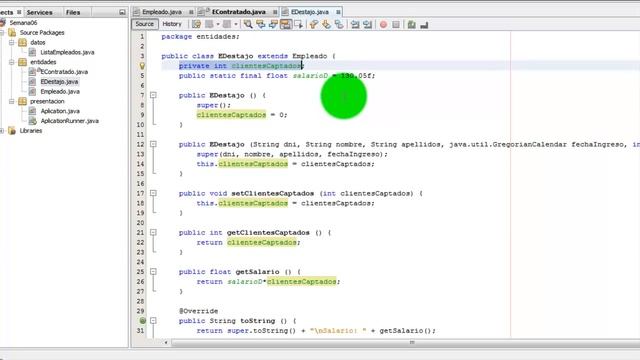Viewport: 640px width, 360px height.
Task: Click the Comment lines icon
Action: (411, 24)
